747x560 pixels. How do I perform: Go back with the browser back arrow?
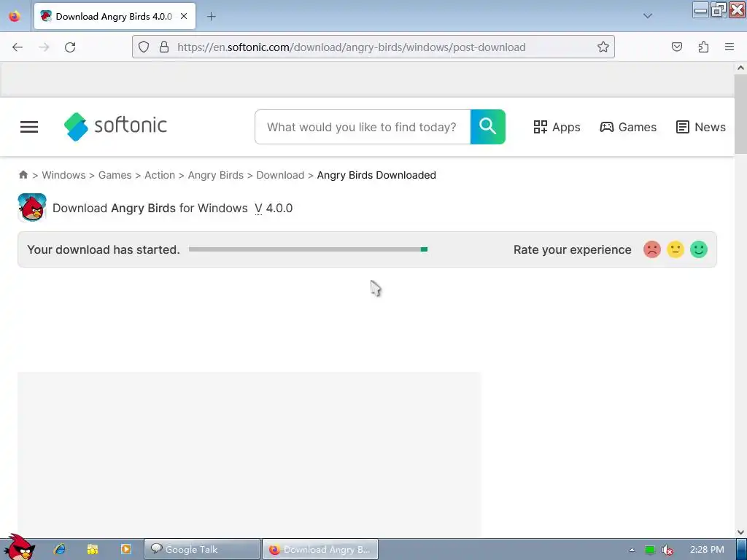(18, 47)
